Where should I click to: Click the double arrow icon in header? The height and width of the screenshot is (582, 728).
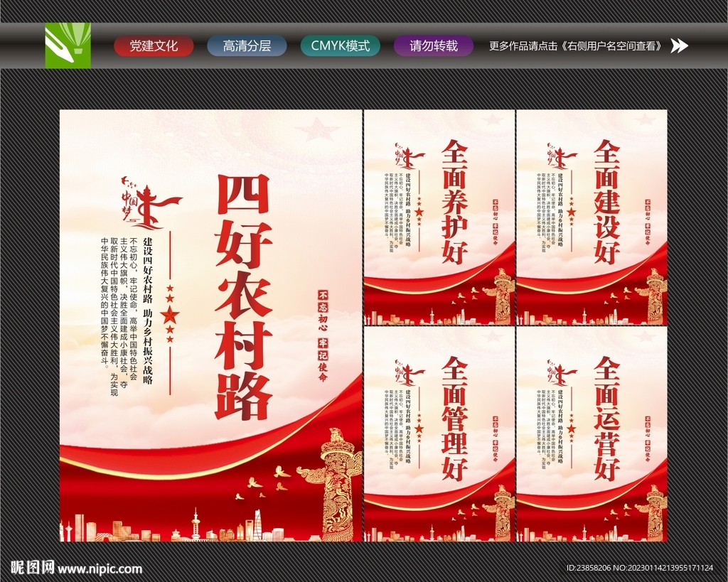coord(680,46)
